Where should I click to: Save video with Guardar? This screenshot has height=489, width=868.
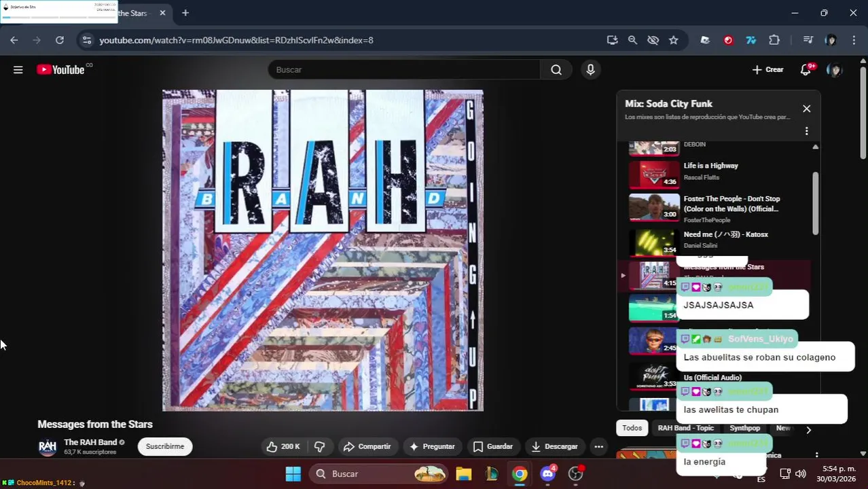(x=492, y=446)
